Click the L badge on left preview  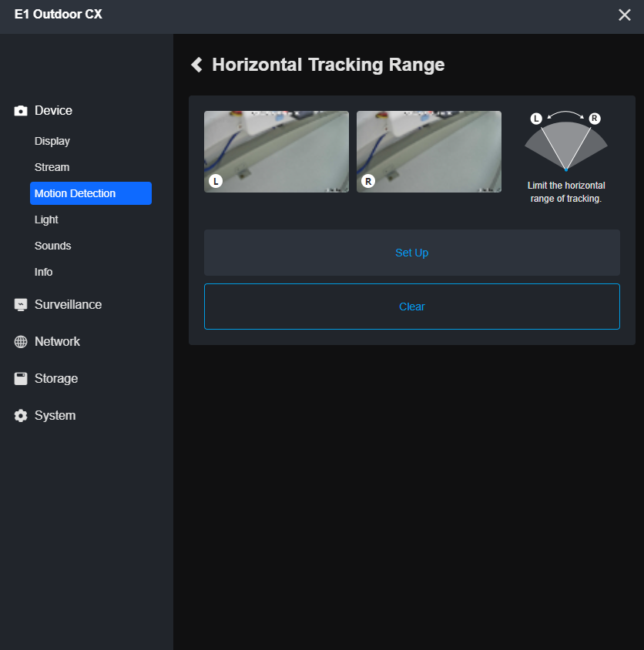pos(216,181)
